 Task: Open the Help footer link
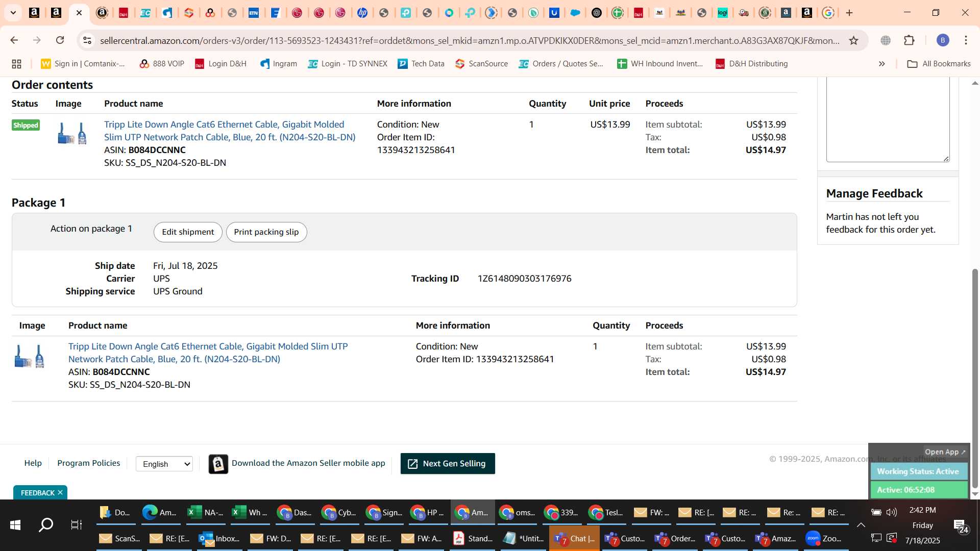click(33, 463)
